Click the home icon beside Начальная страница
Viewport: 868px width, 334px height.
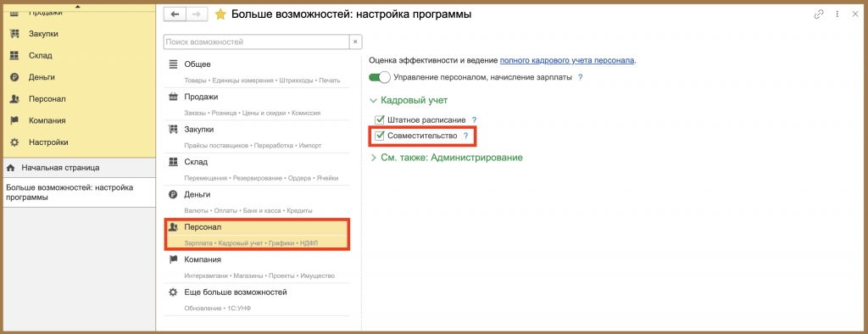point(11,167)
